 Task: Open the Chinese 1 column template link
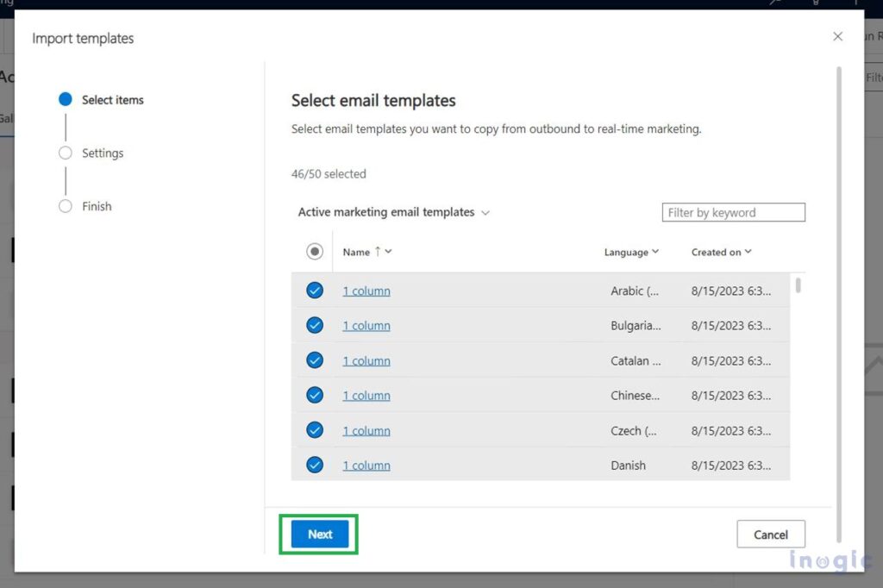pos(366,396)
